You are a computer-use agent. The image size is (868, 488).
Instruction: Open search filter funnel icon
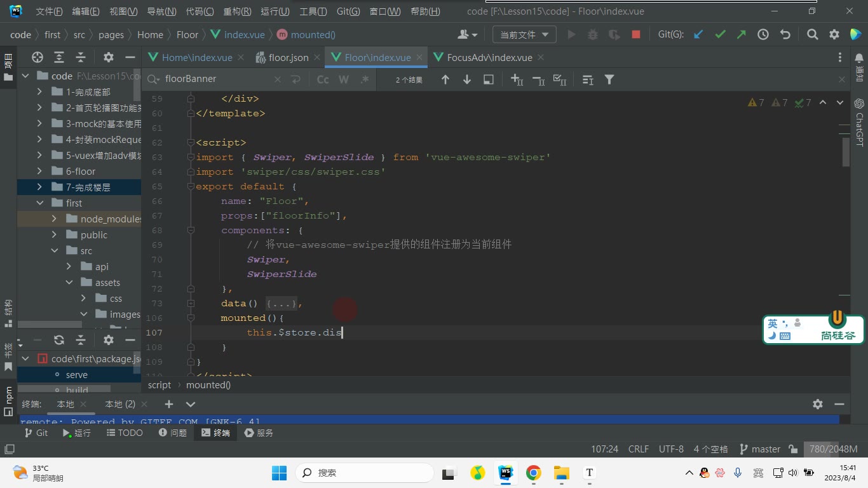click(609, 79)
